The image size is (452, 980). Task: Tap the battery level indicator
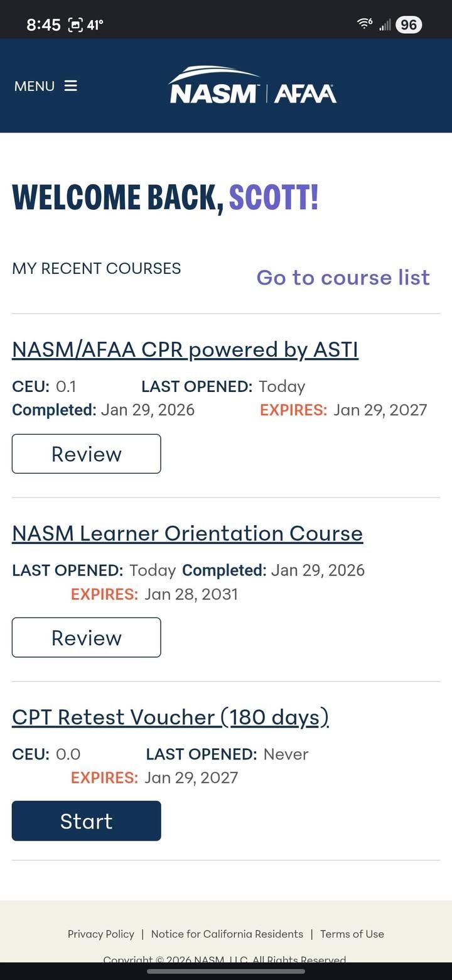(409, 24)
